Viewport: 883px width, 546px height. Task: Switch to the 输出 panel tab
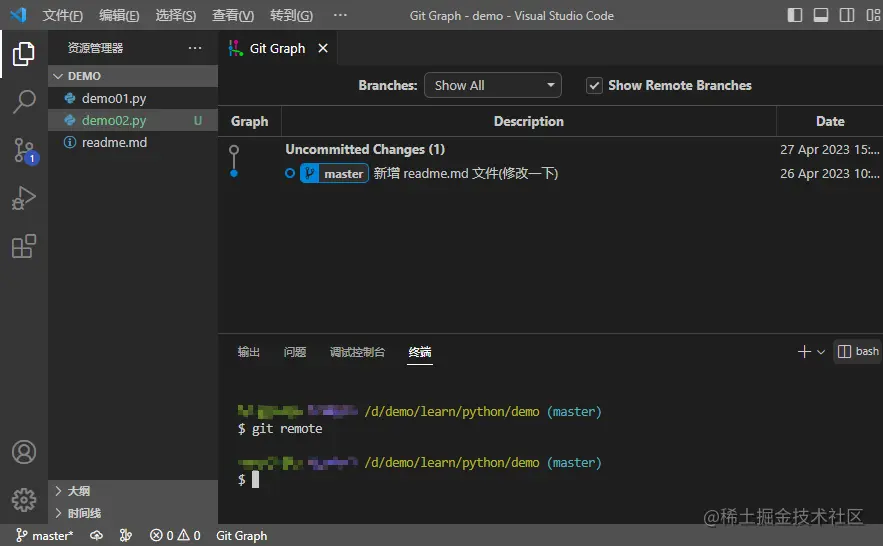coord(248,352)
